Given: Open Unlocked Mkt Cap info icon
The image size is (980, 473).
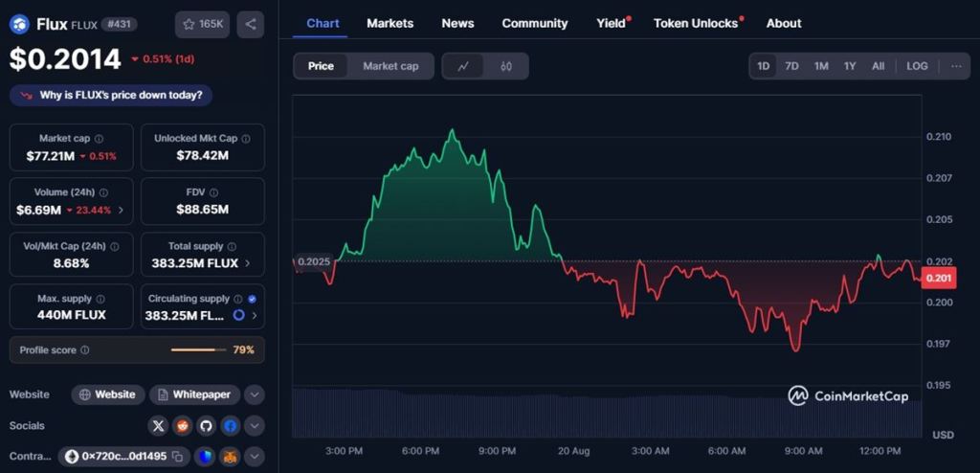Looking at the screenshot, I should 246,139.
